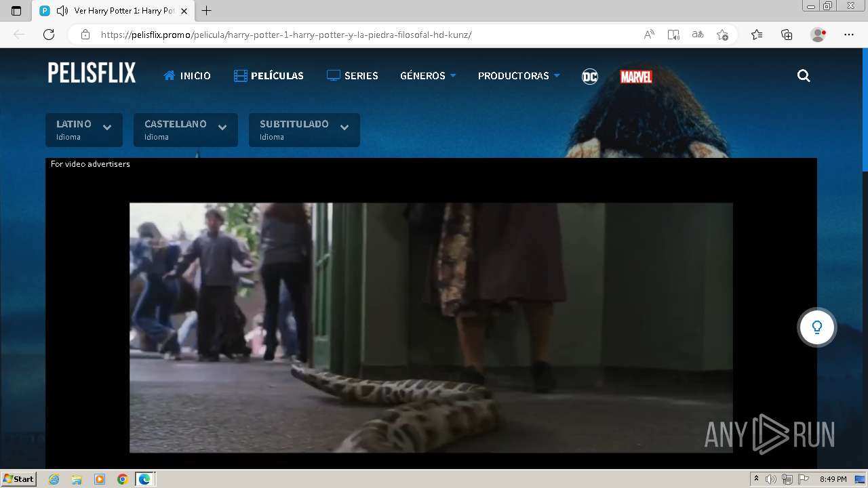The width and height of the screenshot is (868, 488).
Task: Launch Internet Explorer from the taskbar
Action: tap(54, 479)
